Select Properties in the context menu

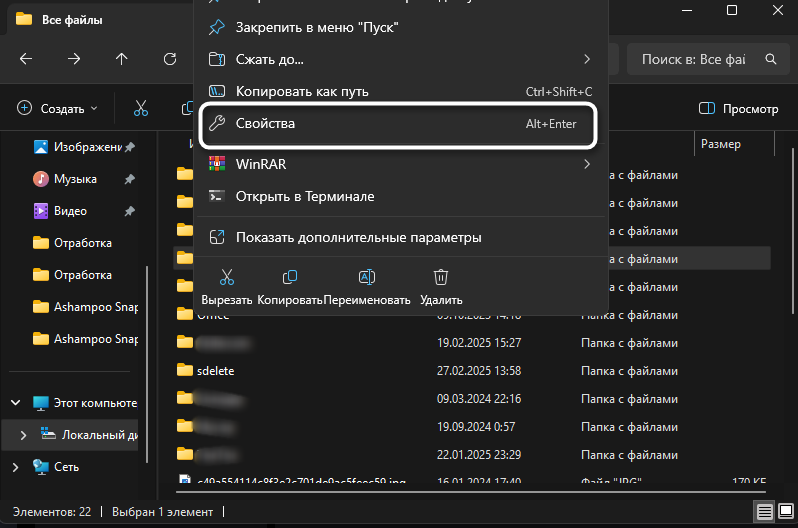coord(400,123)
